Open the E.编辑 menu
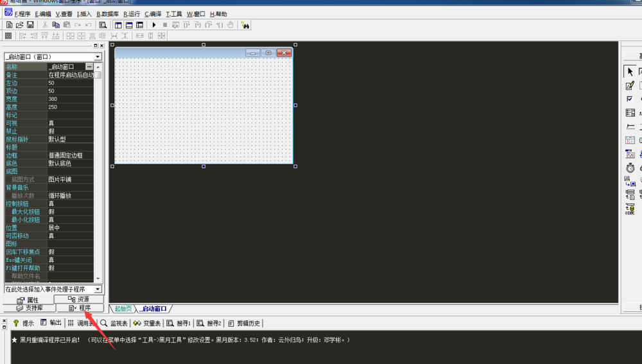The width and height of the screenshot is (642, 364). pos(42,14)
